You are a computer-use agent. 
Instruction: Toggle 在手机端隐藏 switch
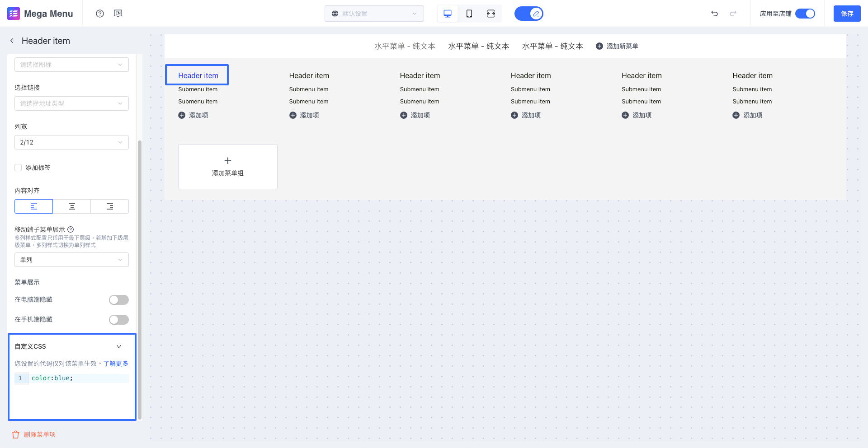119,320
